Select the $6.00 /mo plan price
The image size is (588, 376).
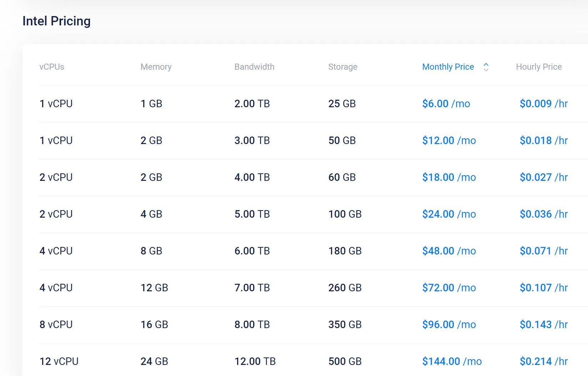pyautogui.click(x=446, y=104)
